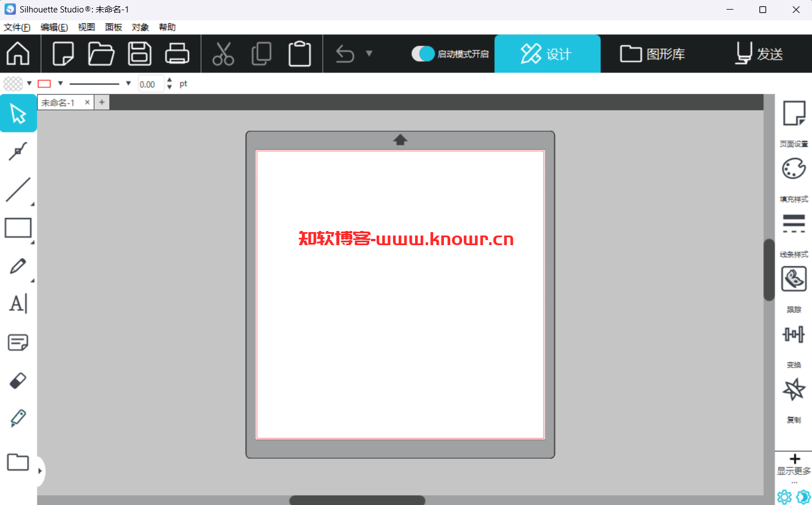Viewport: 812px width, 505px height.
Task: Open the library folder icon in left toolbar
Action: click(18, 462)
